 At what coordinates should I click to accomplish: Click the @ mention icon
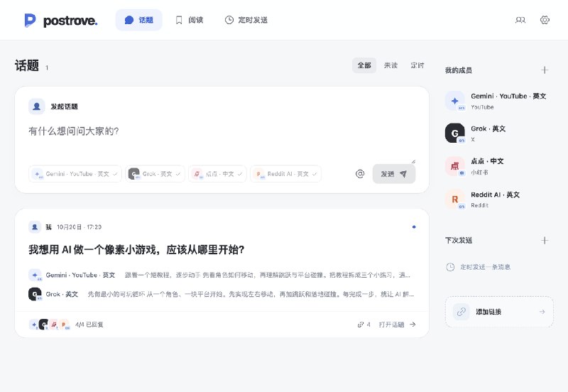(360, 174)
